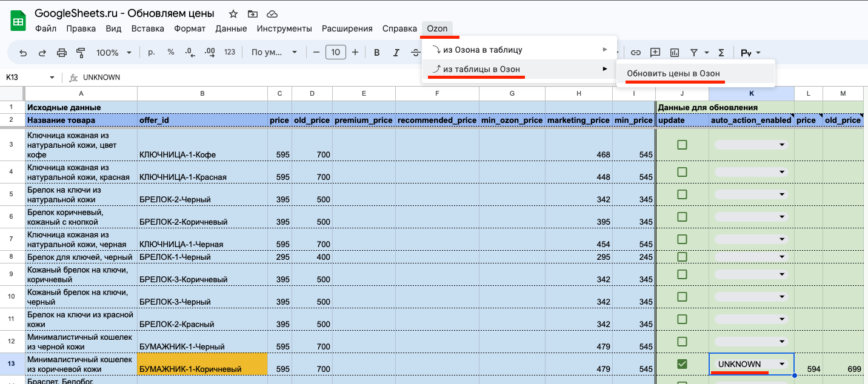Screen dimensions: 868x384
Task: Click the move-to-folder icon beside the title
Action: pos(253,13)
